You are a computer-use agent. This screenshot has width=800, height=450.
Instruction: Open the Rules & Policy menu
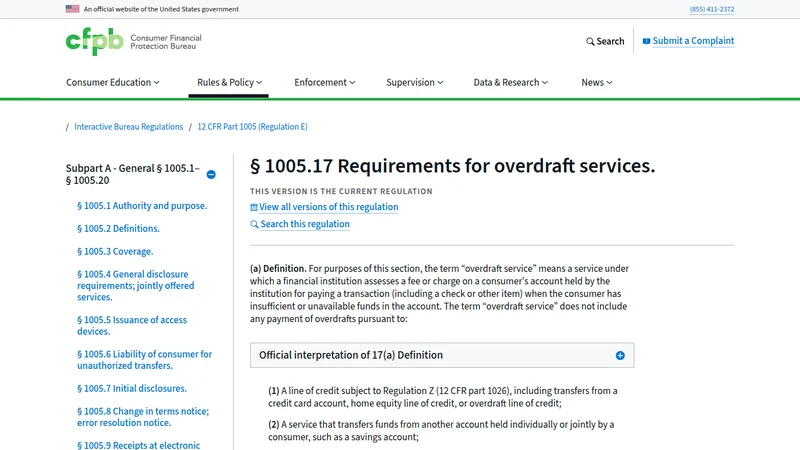point(230,82)
